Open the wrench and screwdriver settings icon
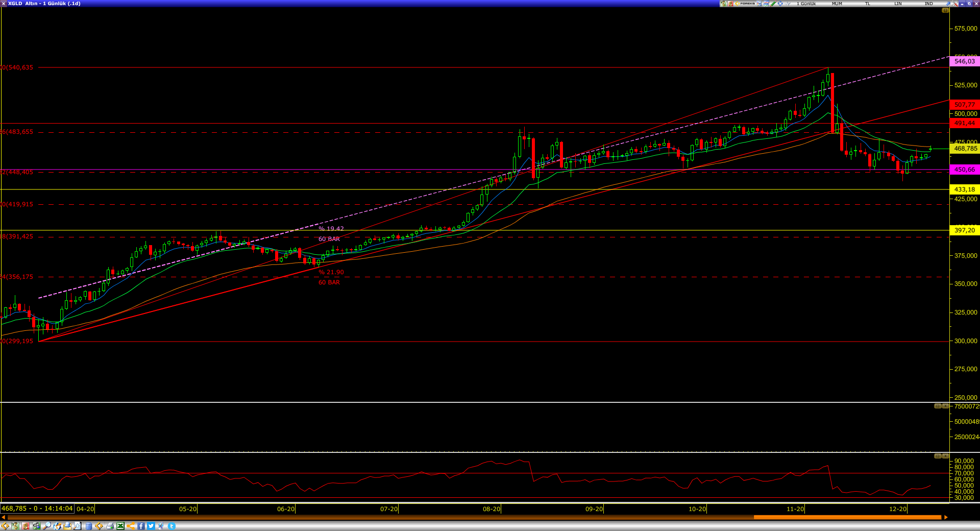Screen dimensions: 980x531 [x=955, y=4]
